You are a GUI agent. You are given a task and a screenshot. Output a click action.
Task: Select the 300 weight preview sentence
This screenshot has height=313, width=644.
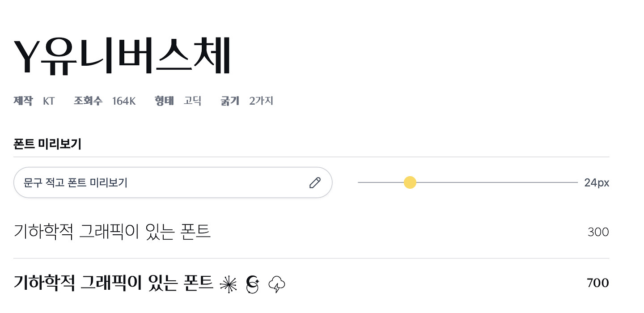pyautogui.click(x=112, y=232)
